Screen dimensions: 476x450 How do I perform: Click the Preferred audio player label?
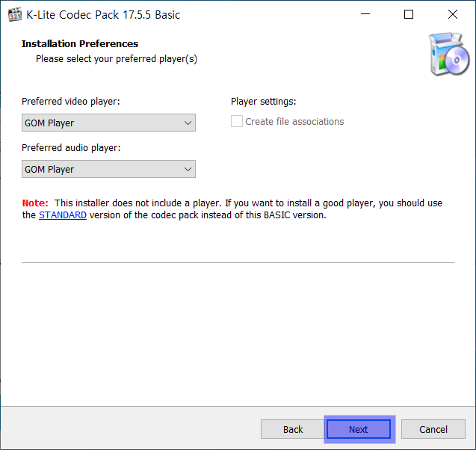coord(71,148)
